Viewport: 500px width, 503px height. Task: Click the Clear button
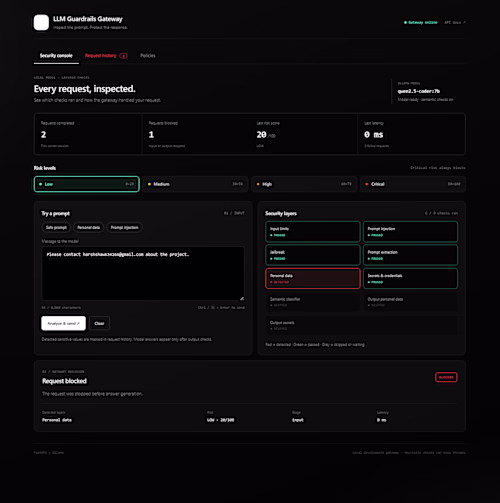click(99, 323)
